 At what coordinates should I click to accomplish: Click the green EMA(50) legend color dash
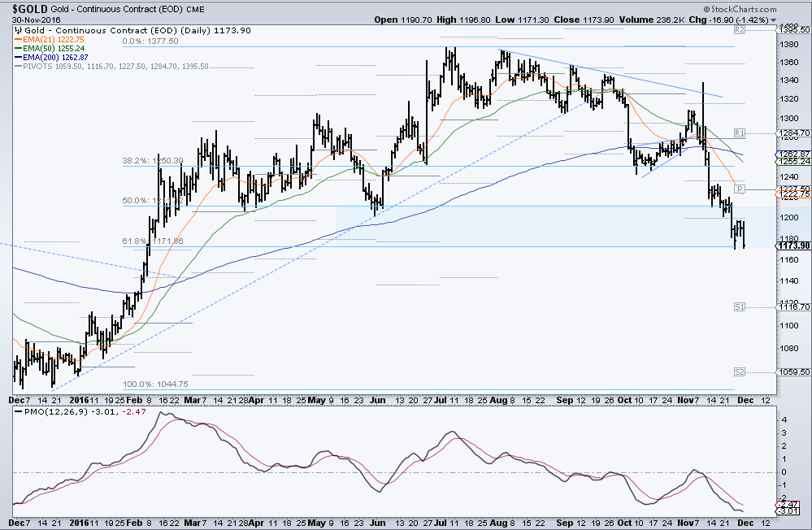point(18,48)
